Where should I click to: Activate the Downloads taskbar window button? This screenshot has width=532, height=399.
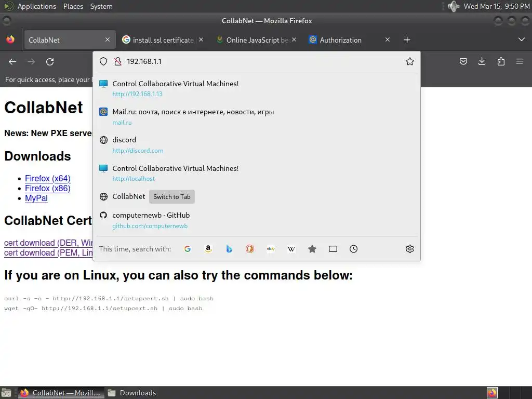131,393
